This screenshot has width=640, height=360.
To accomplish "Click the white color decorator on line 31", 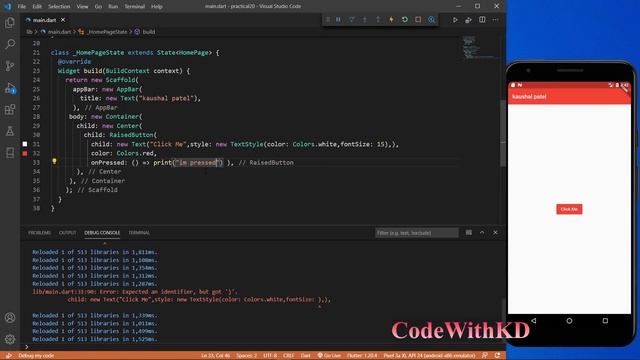I will [x=25, y=144].
